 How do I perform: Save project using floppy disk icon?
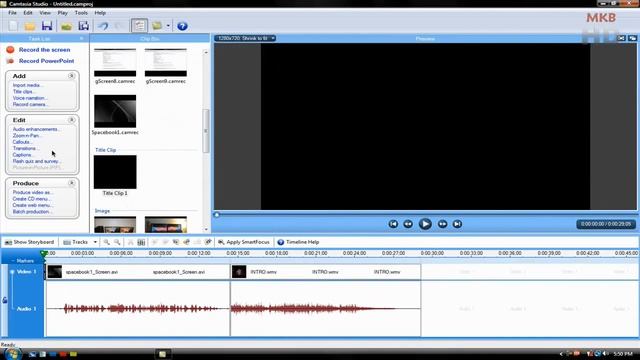coord(47,26)
